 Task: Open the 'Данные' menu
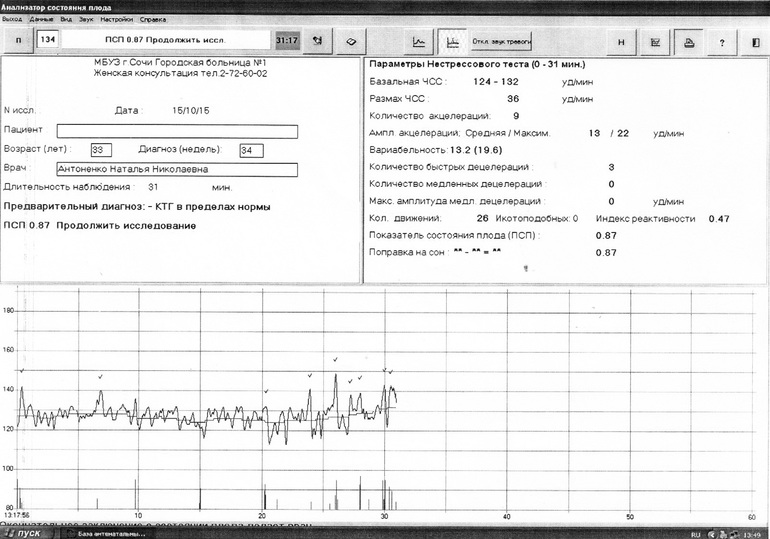42,19
